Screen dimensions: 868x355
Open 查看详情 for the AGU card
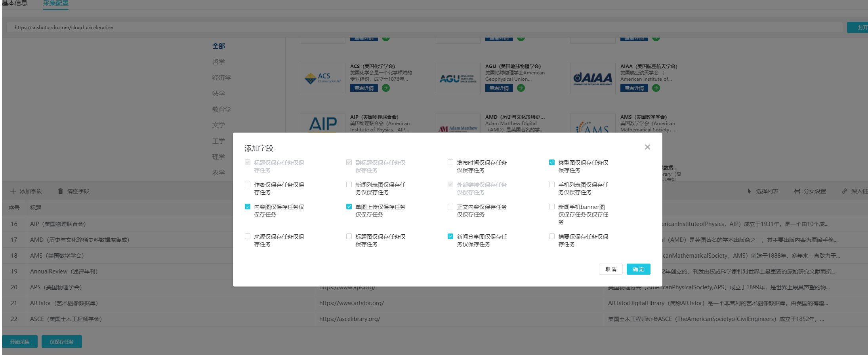coord(499,88)
